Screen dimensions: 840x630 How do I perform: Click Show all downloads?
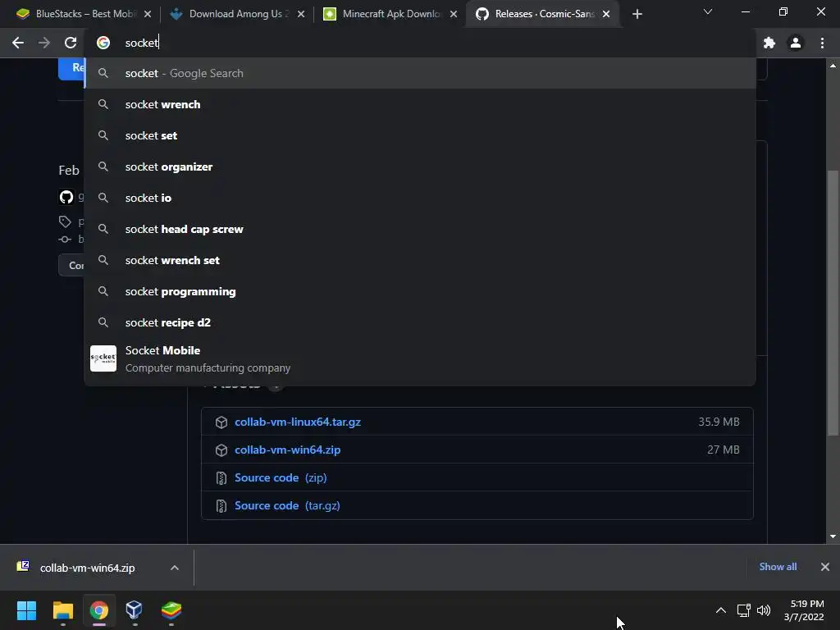(778, 567)
